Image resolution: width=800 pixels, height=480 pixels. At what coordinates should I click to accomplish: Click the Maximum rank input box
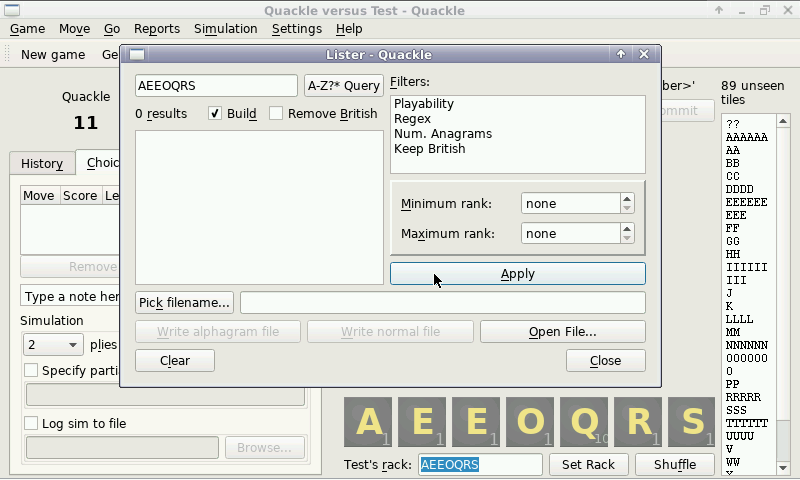[x=571, y=234]
